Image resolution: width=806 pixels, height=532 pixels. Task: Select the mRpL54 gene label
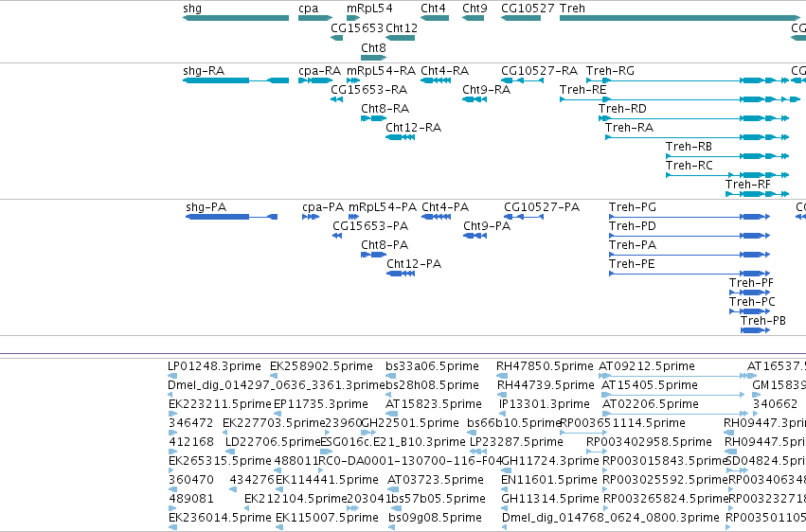[369, 9]
